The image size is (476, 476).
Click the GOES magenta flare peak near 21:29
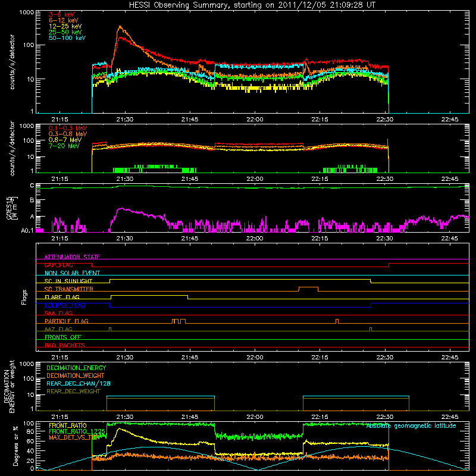(121, 209)
